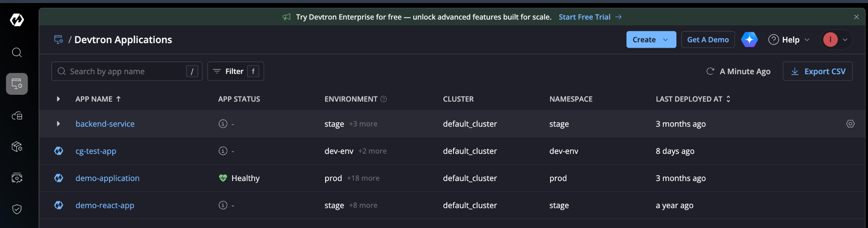The width and height of the screenshot is (868, 228).
Task: Show +3 more environments for backend-service
Action: click(363, 124)
